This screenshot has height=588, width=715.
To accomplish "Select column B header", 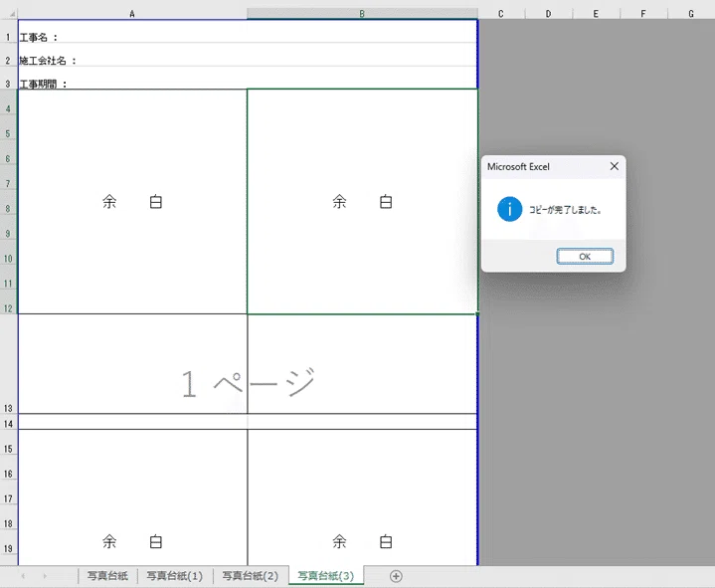I will point(362,14).
